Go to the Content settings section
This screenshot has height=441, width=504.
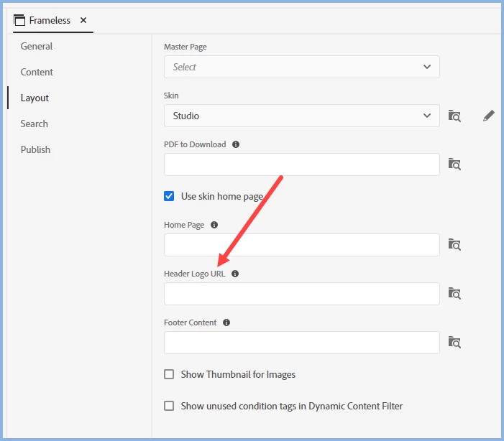pos(37,72)
